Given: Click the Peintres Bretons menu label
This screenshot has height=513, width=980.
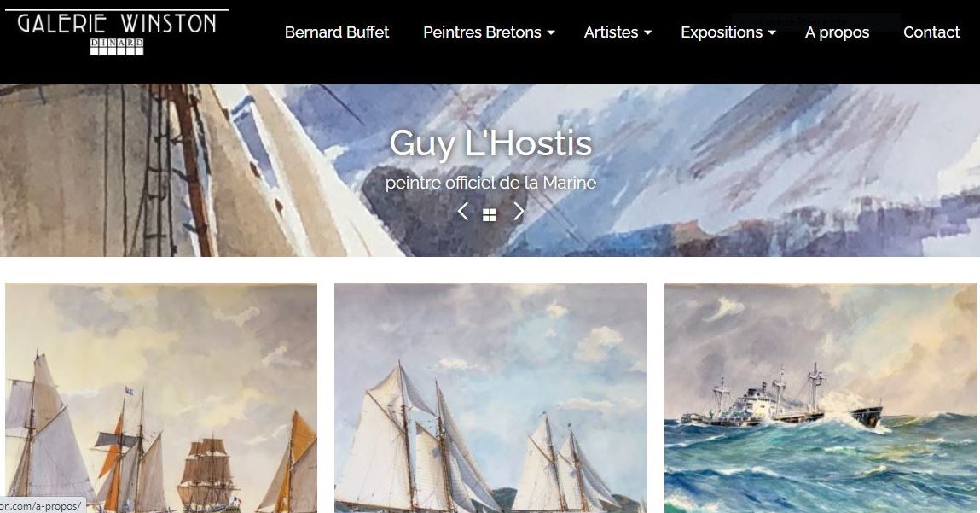Looking at the screenshot, I should [x=482, y=32].
